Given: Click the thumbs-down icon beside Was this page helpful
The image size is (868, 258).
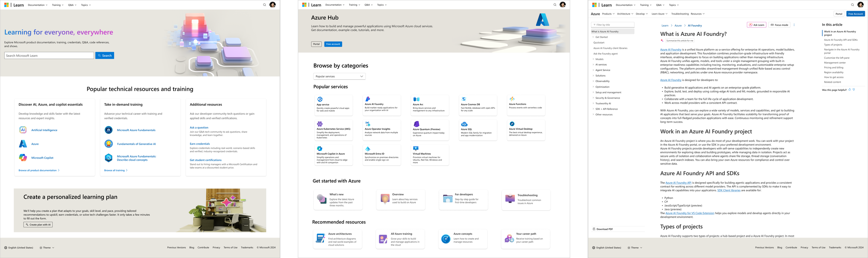Looking at the screenshot, I should pyautogui.click(x=854, y=90).
